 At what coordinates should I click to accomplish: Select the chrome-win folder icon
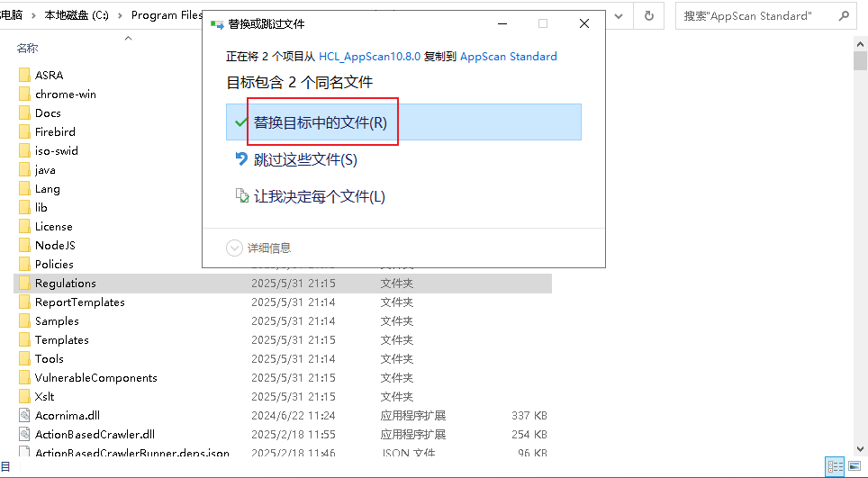point(24,94)
